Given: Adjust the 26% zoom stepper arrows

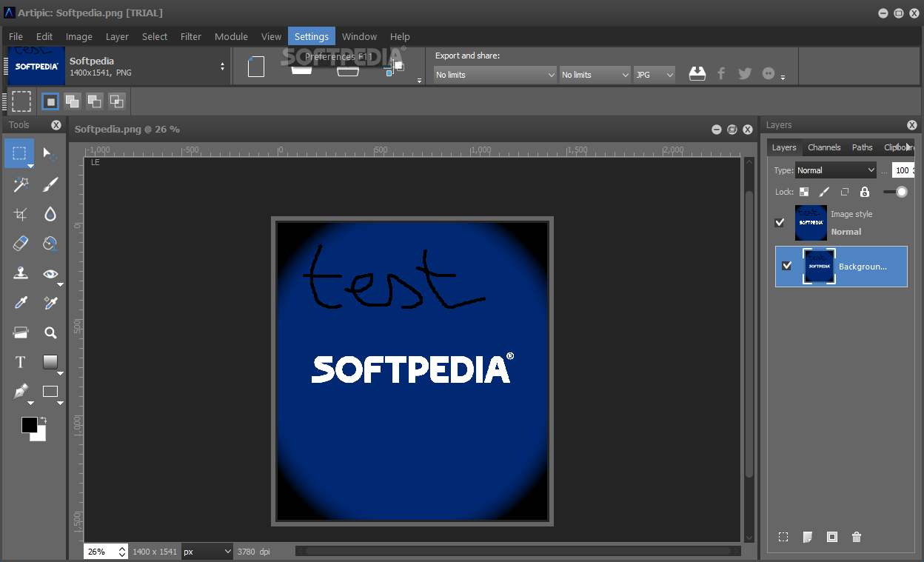Looking at the screenshot, I should pyautogui.click(x=122, y=552).
